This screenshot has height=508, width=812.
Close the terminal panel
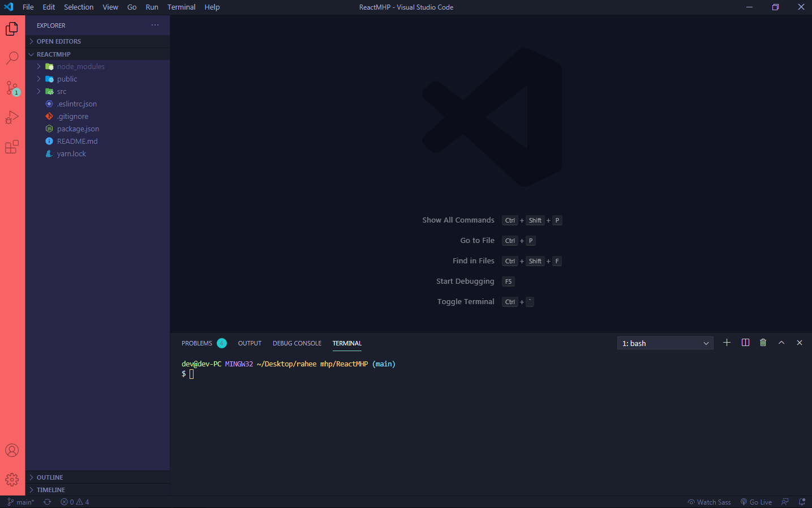pos(800,343)
